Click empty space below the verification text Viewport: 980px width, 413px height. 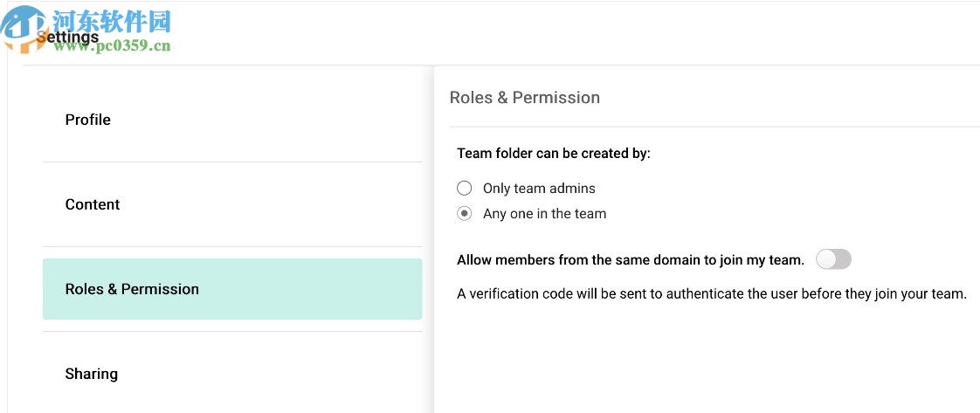(x=707, y=358)
